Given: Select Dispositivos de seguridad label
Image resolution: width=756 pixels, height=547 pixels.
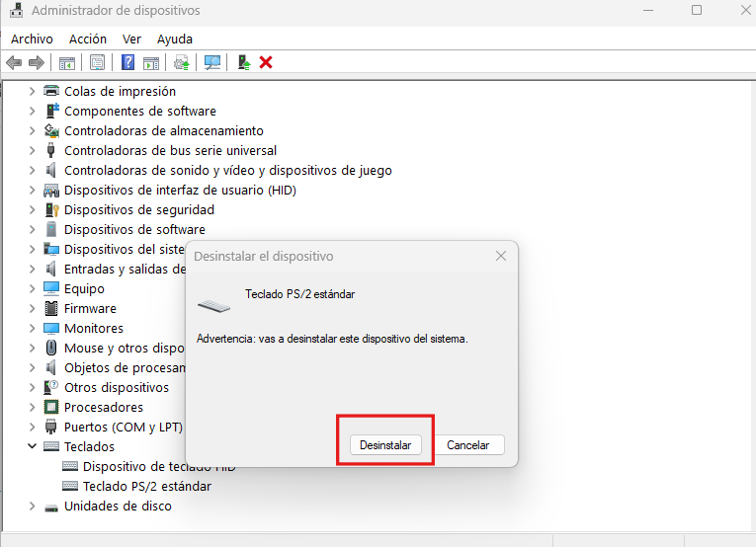Looking at the screenshot, I should (x=139, y=210).
